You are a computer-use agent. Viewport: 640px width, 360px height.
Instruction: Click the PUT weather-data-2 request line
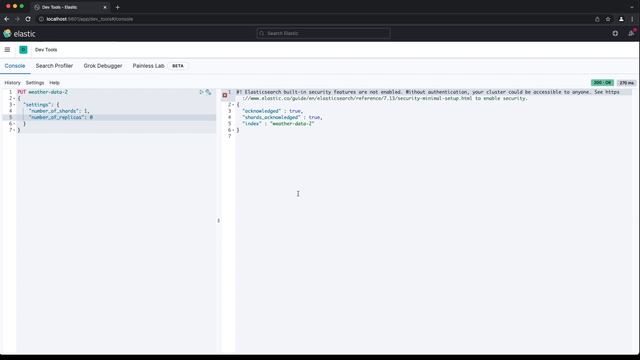click(42, 92)
